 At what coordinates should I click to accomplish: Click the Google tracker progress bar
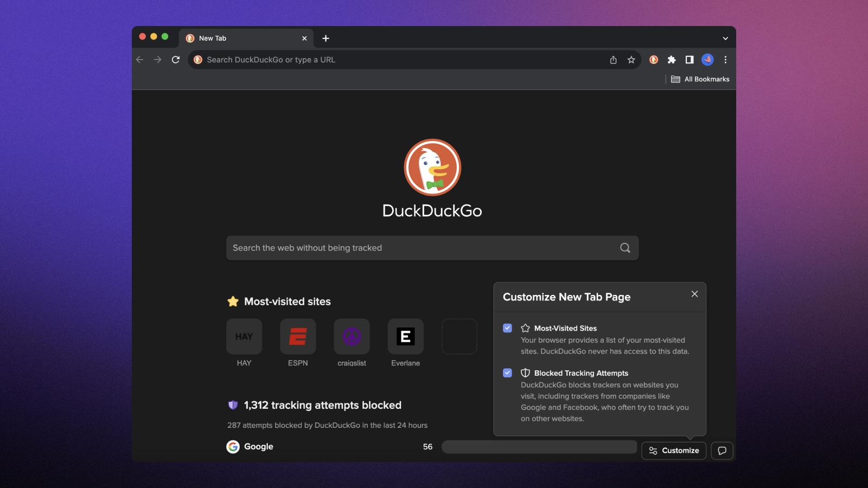coord(539,447)
